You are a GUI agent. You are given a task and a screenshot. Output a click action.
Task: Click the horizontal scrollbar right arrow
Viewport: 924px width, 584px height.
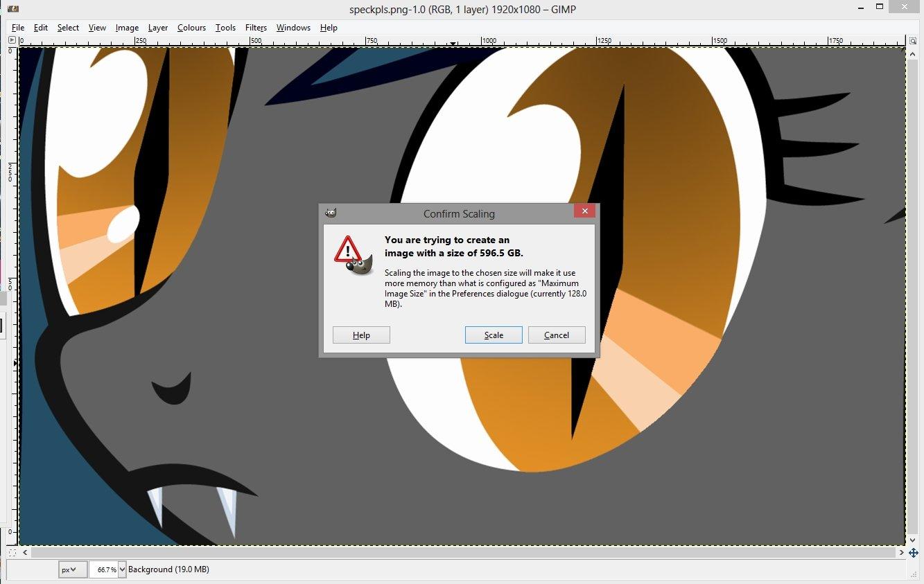902,553
